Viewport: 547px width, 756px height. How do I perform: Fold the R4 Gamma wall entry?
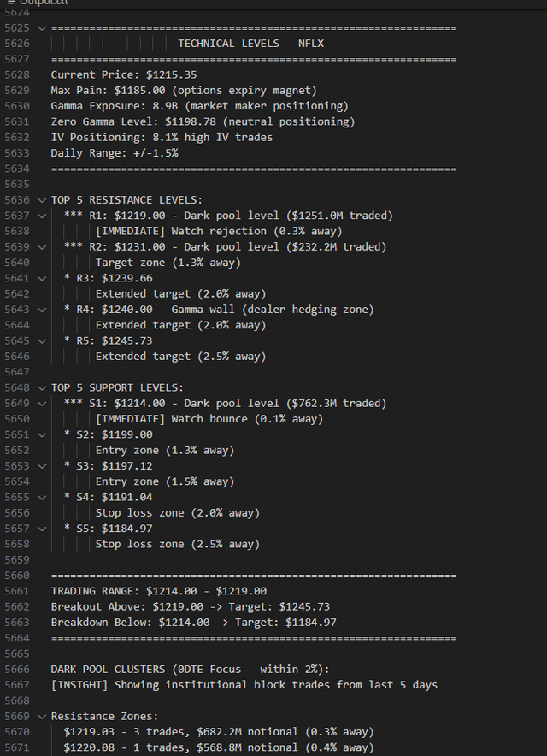(x=42, y=309)
